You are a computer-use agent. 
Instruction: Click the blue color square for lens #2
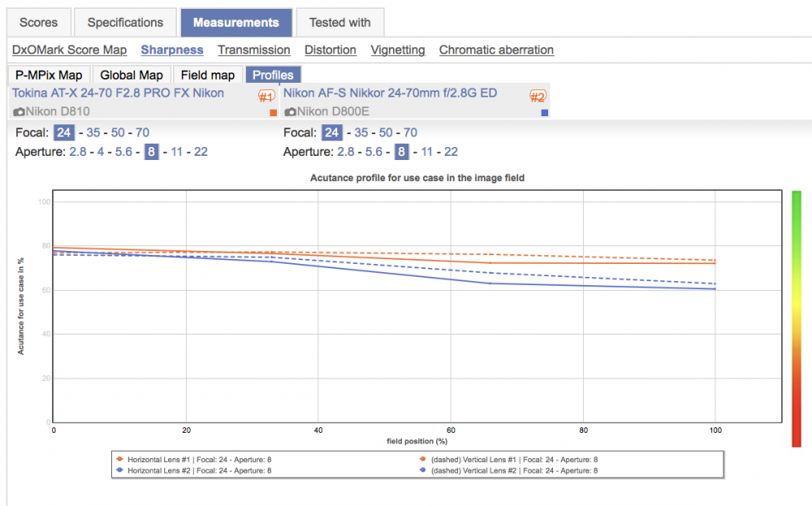click(x=545, y=113)
